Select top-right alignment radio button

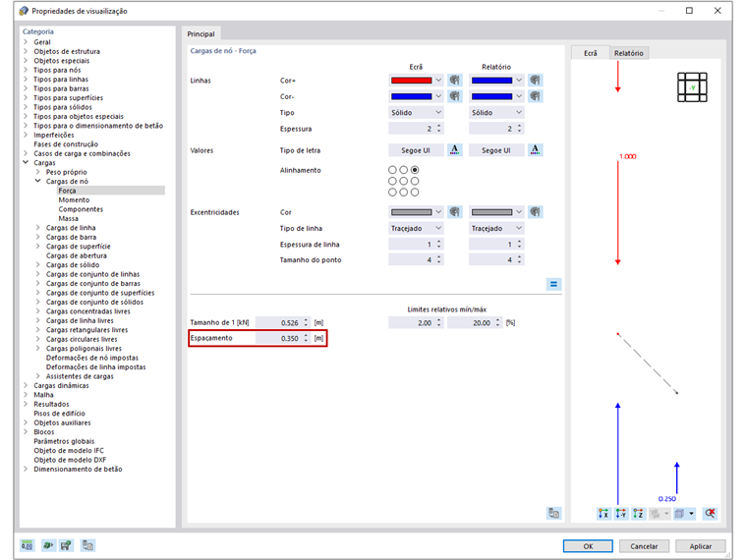[x=415, y=170]
